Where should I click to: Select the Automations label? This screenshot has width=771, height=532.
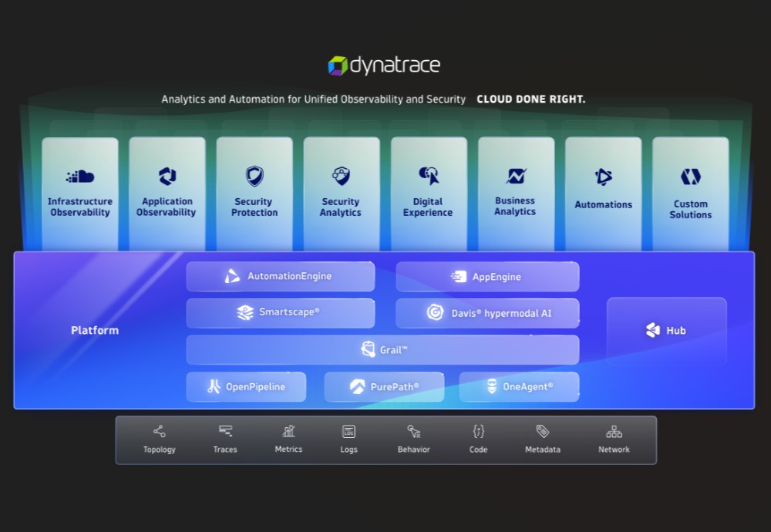(x=604, y=204)
